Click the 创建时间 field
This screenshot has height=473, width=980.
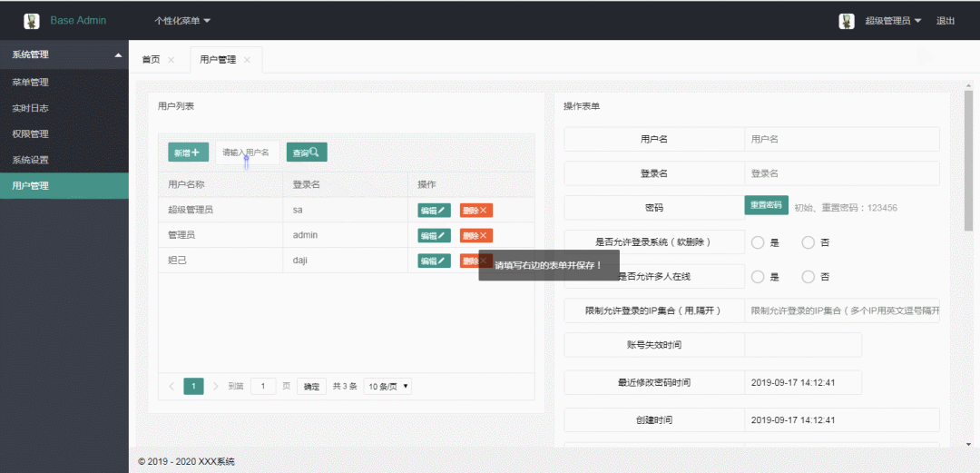(x=842, y=419)
